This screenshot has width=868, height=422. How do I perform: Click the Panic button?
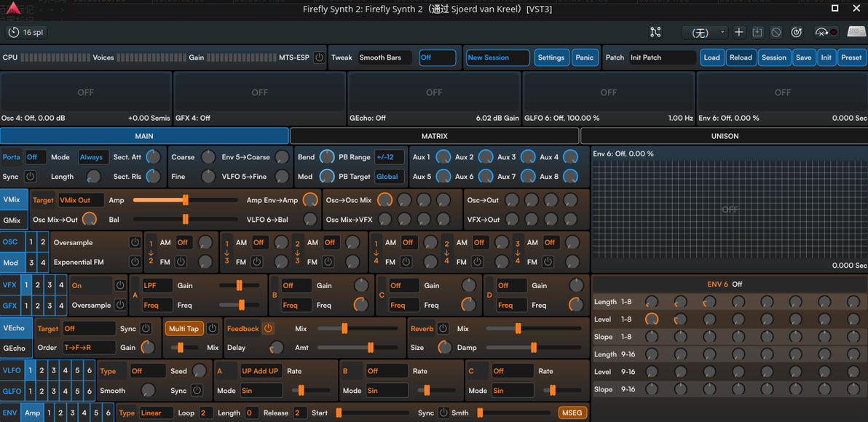click(x=585, y=57)
